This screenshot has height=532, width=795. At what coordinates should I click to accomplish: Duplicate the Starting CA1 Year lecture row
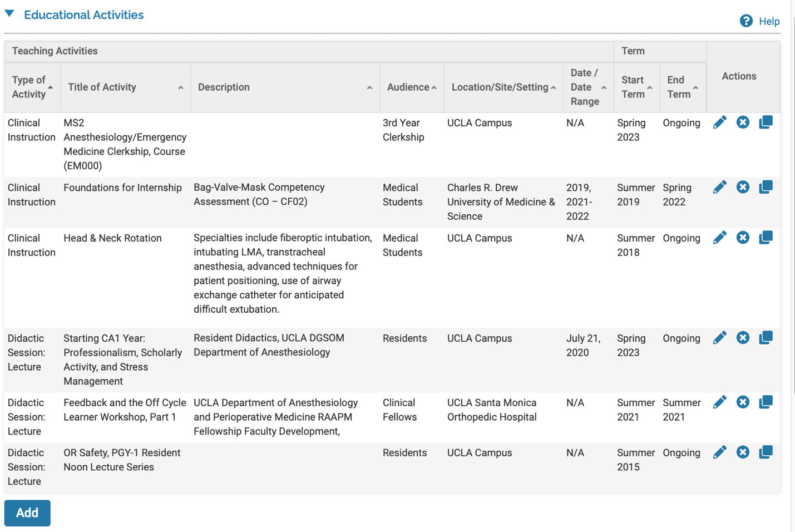click(x=766, y=338)
